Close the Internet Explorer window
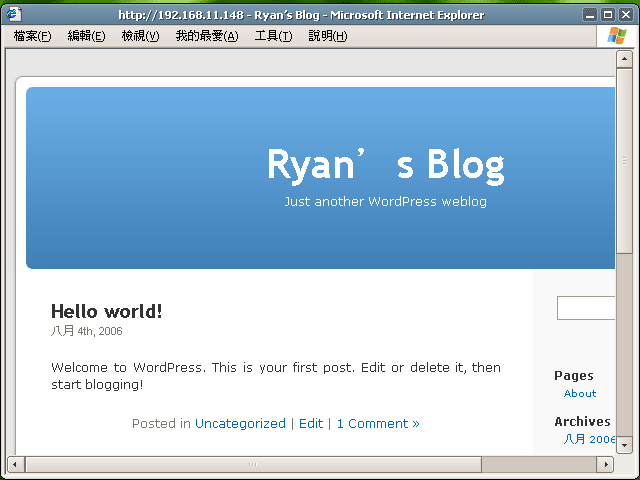Screen dimensions: 640x480 pyautogui.click(x=626, y=15)
